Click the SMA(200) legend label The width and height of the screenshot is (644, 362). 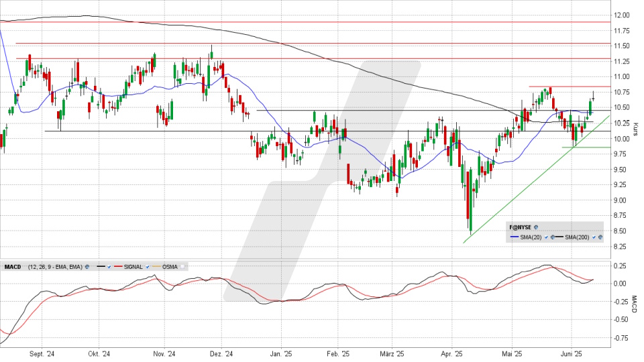point(577,237)
